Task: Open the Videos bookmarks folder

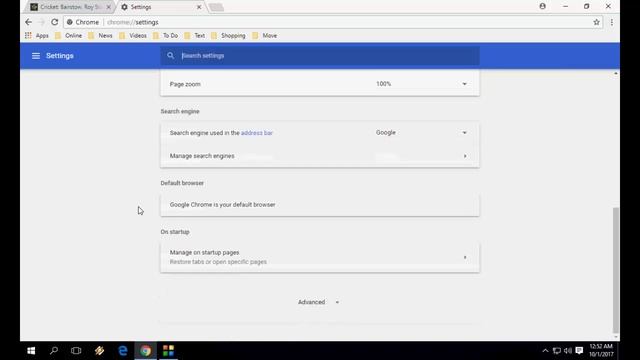Action: click(x=133, y=36)
